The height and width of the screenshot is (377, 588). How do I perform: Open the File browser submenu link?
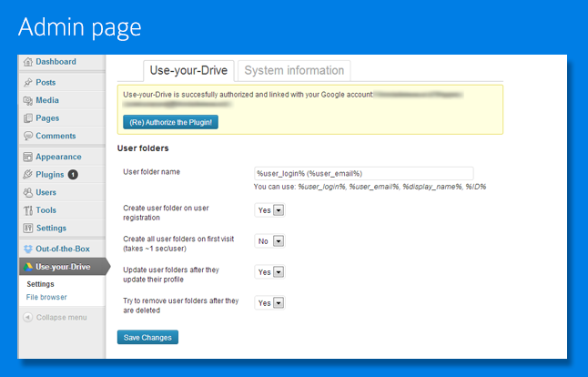tap(46, 297)
